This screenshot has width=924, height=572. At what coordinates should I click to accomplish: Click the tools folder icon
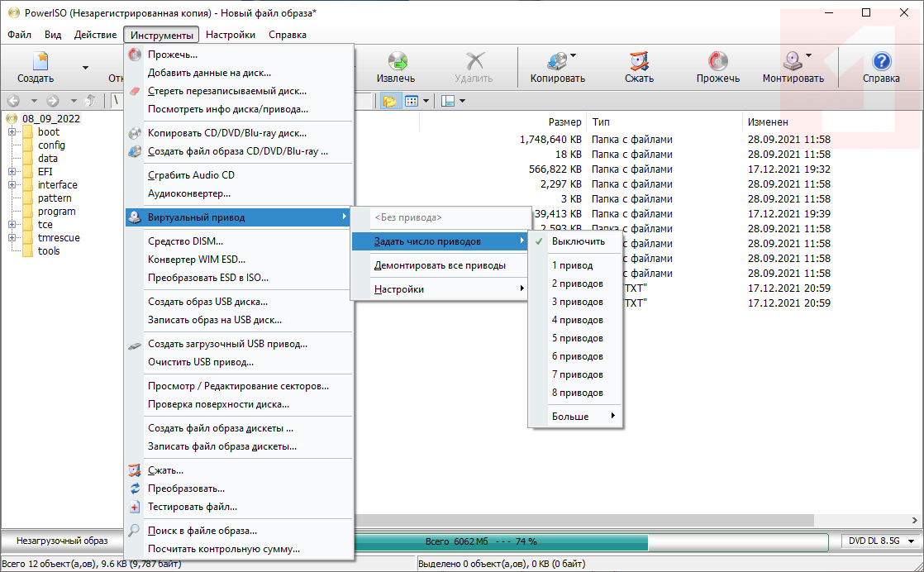(x=28, y=251)
